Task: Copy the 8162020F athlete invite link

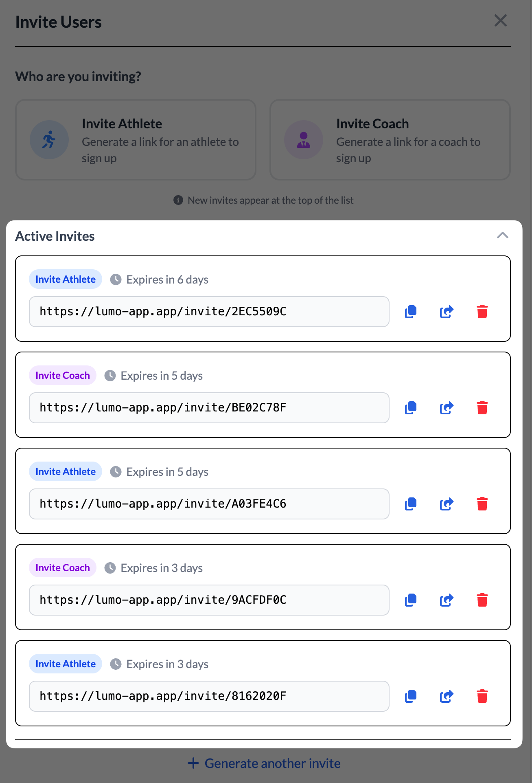Action: (410, 696)
